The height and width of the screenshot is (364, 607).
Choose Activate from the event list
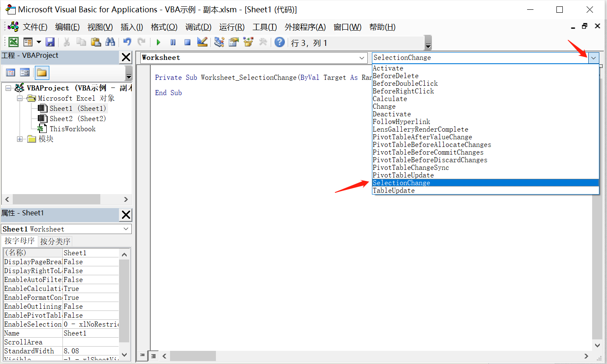(x=485, y=68)
